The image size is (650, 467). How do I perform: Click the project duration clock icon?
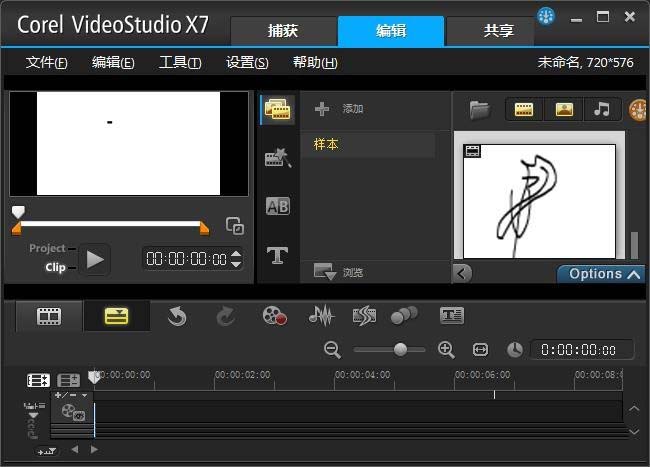click(514, 350)
